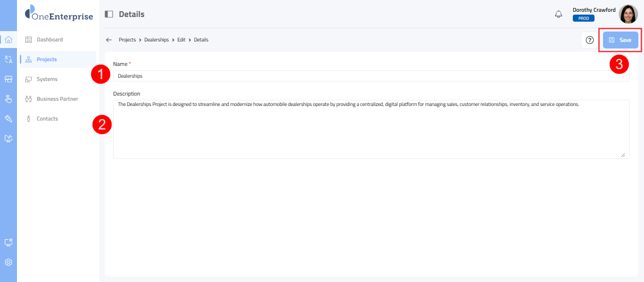Go back using the left arrow
Screen dimensions: 644x282
[x=109, y=40]
